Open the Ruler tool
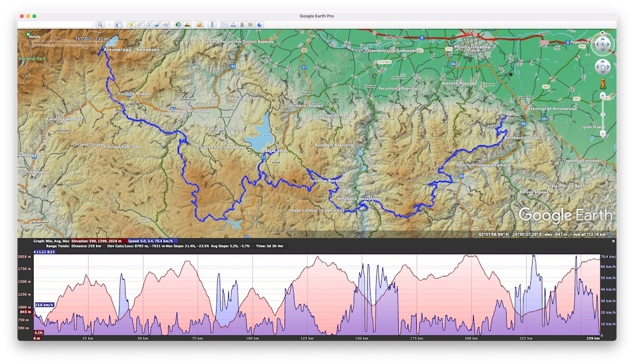 point(212,25)
